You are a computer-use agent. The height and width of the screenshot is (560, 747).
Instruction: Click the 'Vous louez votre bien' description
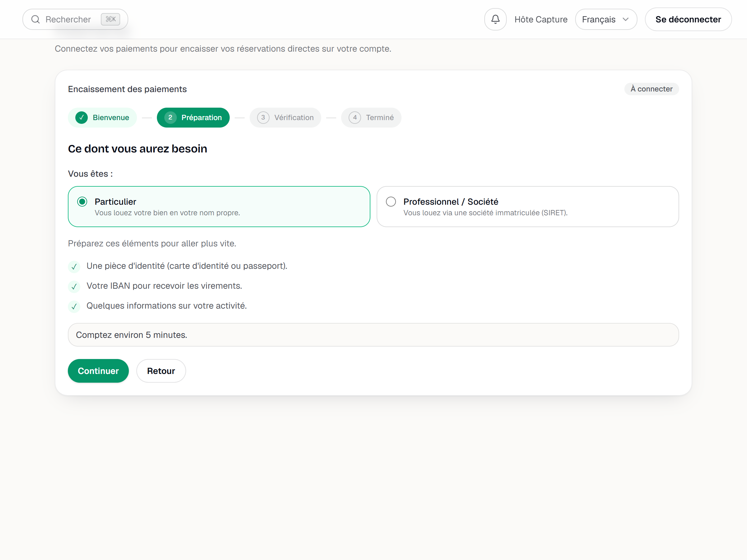(167, 213)
